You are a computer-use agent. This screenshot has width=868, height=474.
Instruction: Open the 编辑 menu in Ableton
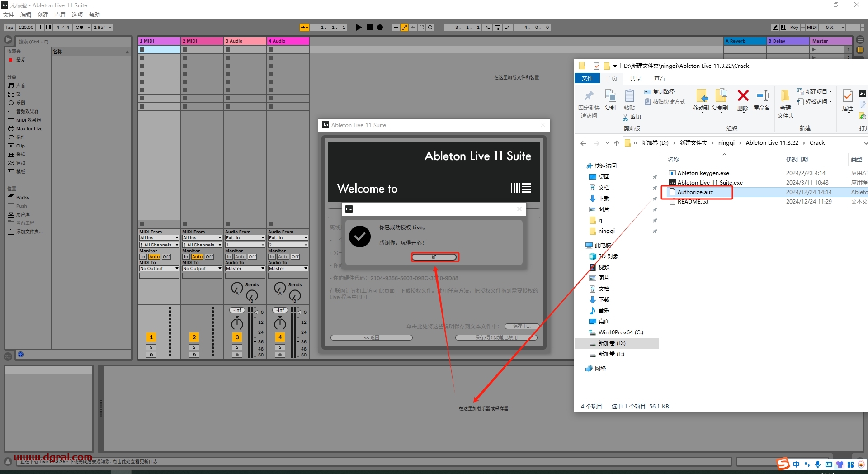pos(26,14)
